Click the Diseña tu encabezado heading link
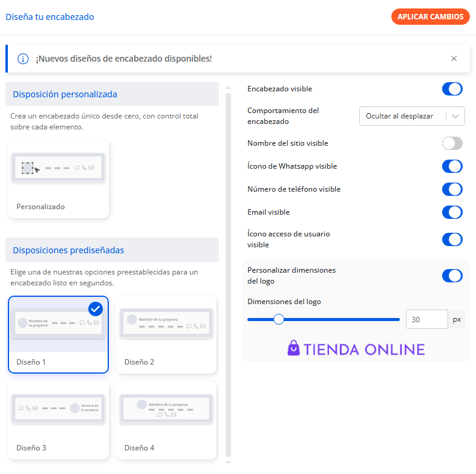 click(x=50, y=17)
